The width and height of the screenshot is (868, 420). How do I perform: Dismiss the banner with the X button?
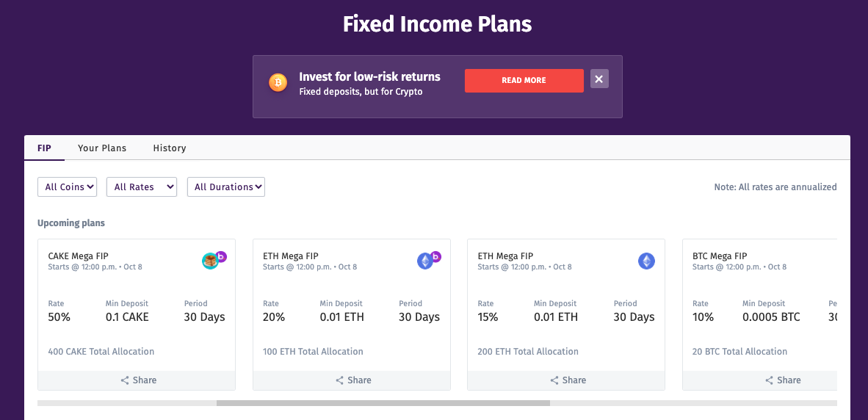tap(599, 79)
